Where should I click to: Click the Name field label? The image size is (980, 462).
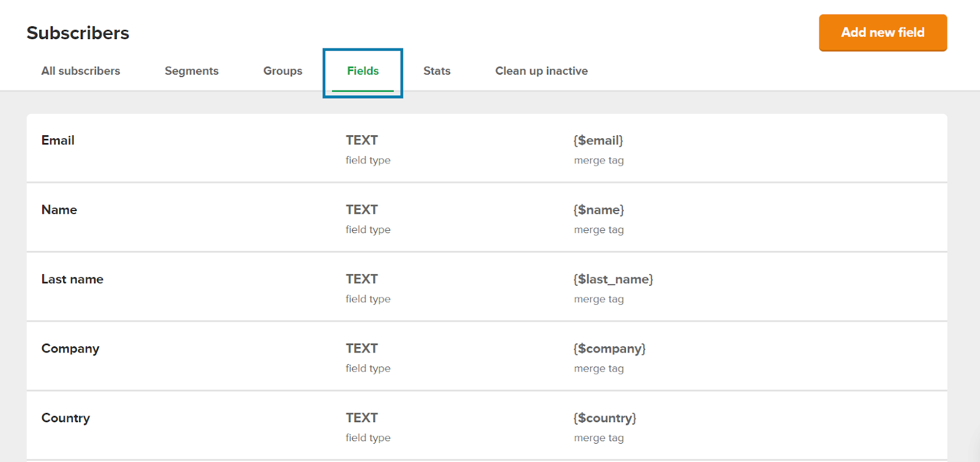[59, 210]
